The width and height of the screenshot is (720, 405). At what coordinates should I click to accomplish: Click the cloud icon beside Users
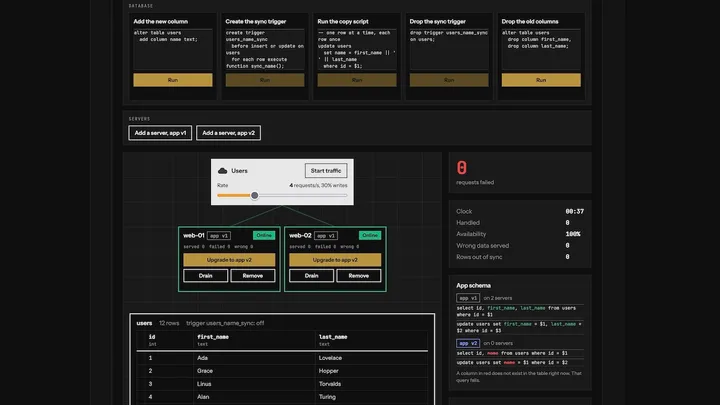pos(223,171)
